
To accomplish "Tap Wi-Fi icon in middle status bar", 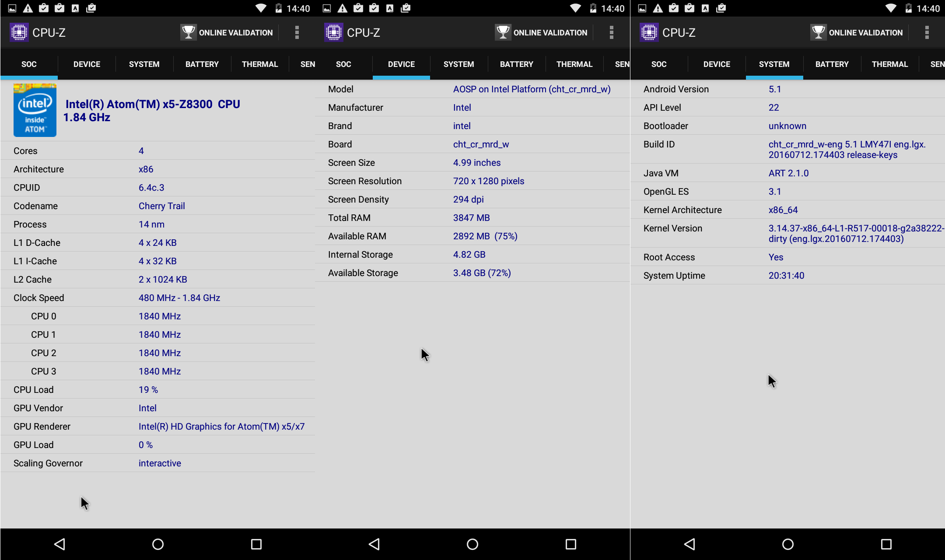I will 576,8.
